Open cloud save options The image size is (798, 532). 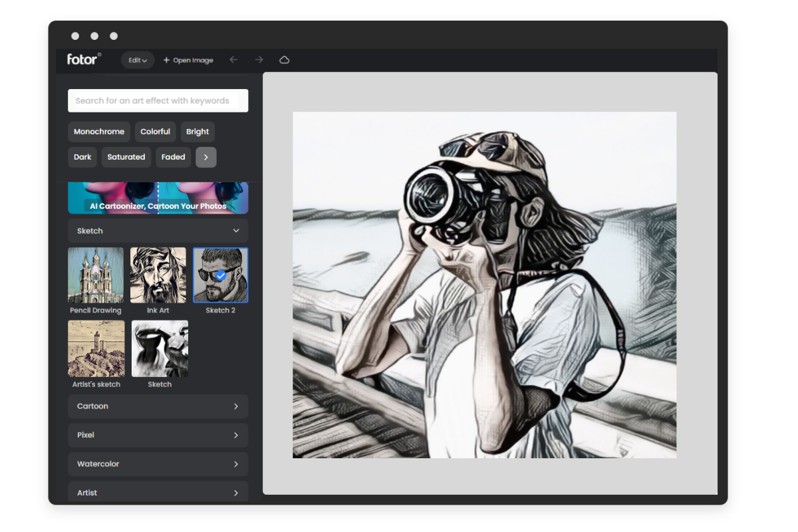[284, 60]
